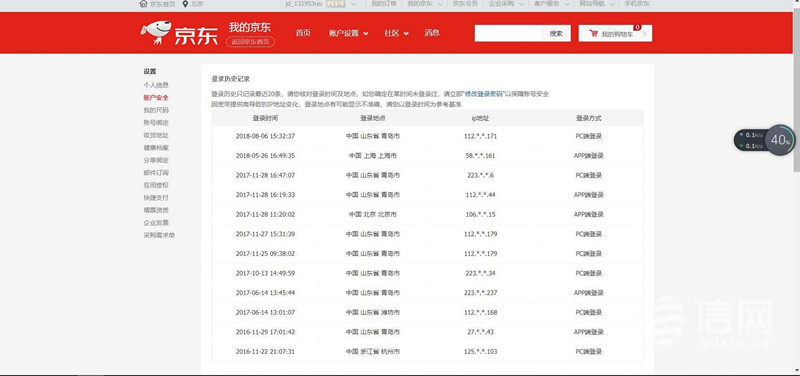This screenshot has height=376, width=800.
Task: Open the 首页 nav item
Action: click(303, 33)
